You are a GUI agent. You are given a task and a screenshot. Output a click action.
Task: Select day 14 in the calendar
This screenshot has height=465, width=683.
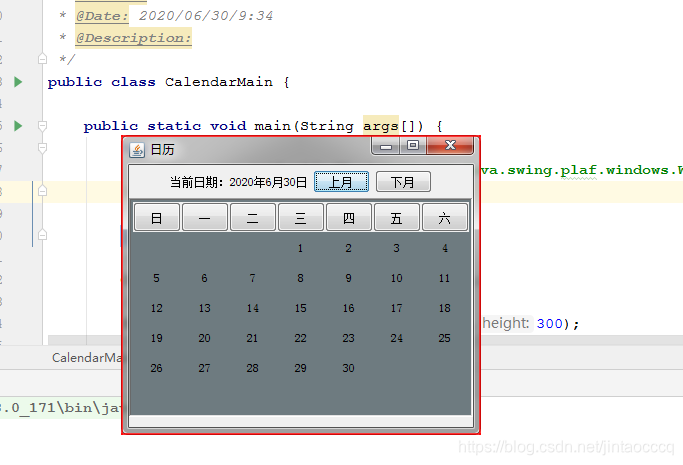pyautogui.click(x=252, y=308)
